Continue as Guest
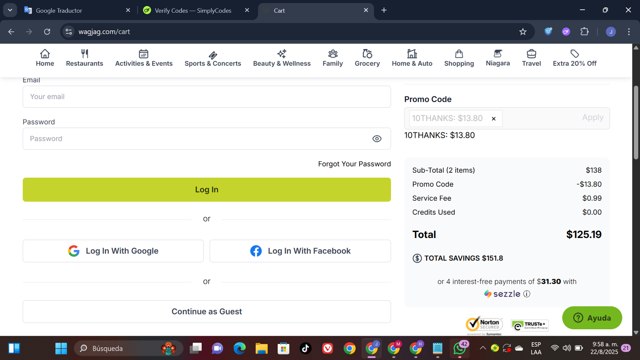This screenshot has height=360, width=640. pos(207,311)
